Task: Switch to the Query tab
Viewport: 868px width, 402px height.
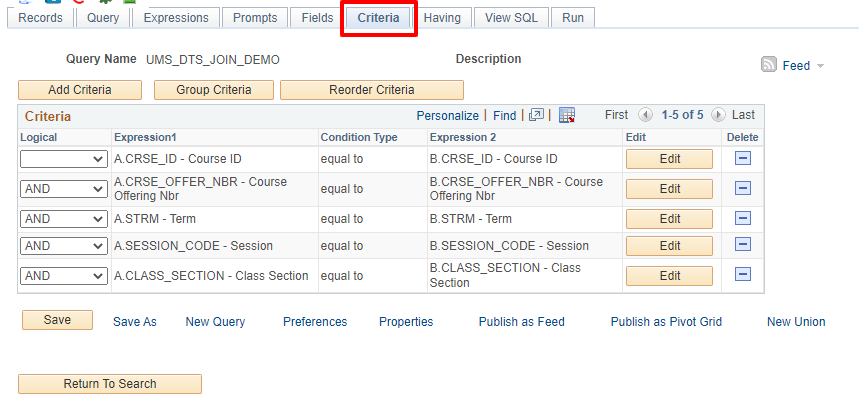Action: pos(103,18)
